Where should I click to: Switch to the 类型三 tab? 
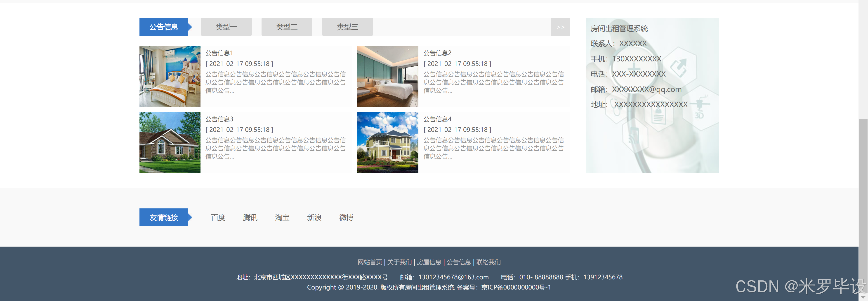[347, 27]
